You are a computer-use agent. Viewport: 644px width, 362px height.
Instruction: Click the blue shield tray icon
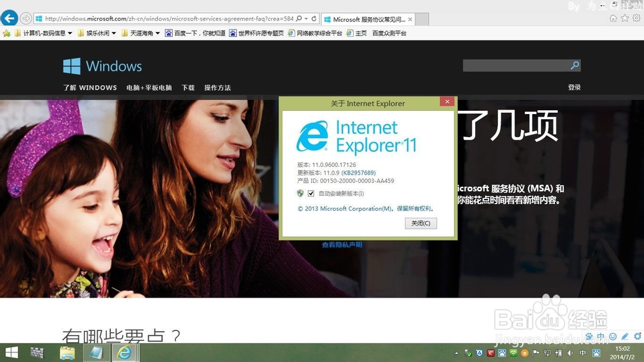tap(479, 353)
